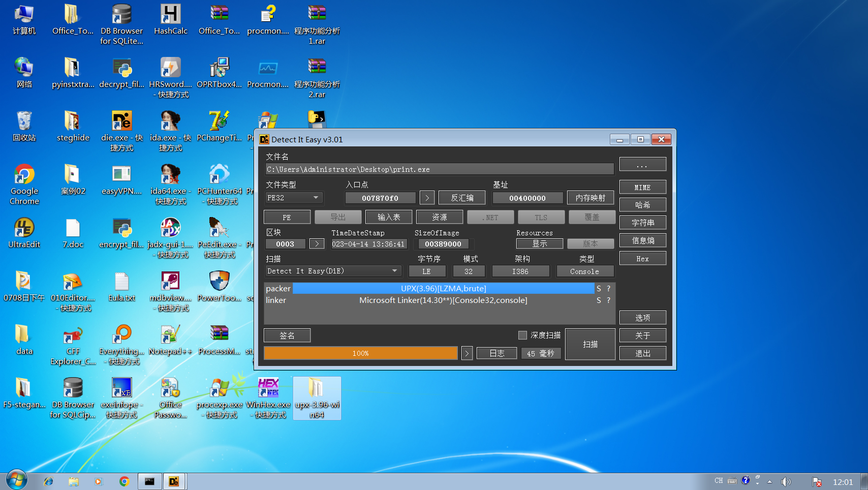Viewport: 868px width, 490px height.
Task: Open the CFF Explorer shortcut icon
Action: point(73,345)
